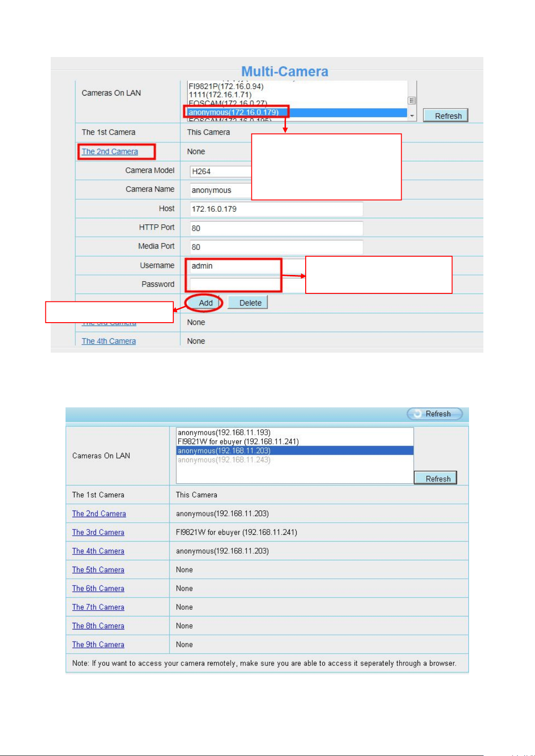Click the Media Port field
This screenshot has height=756, width=535.
coord(276,247)
